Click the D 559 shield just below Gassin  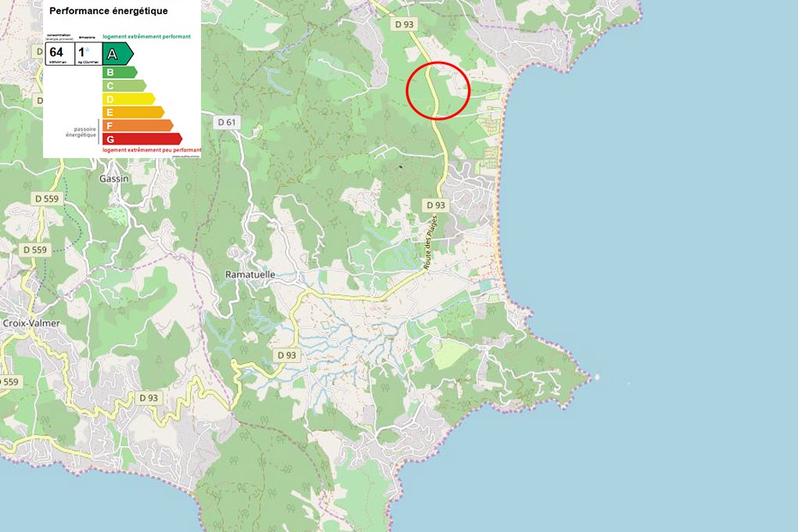pos(46,199)
